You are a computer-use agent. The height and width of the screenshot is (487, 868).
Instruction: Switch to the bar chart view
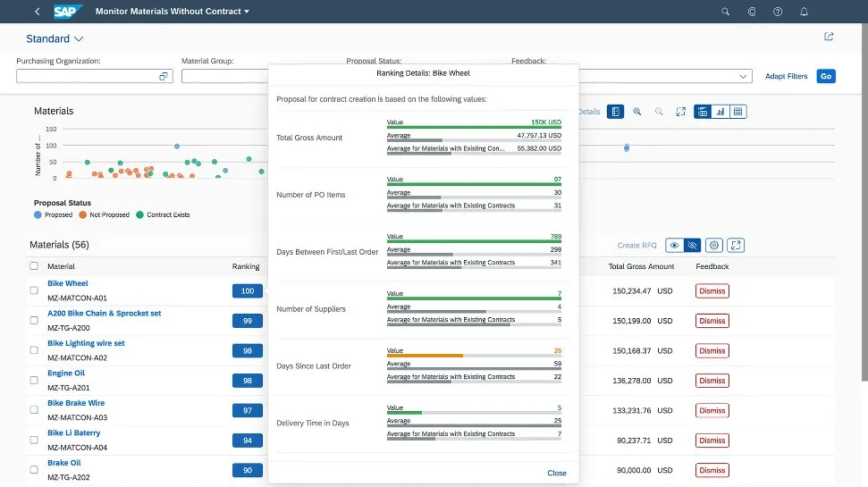click(720, 112)
